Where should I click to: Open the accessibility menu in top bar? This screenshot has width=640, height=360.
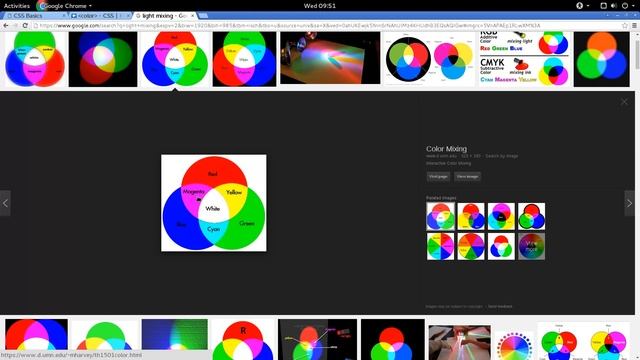[x=582, y=6]
